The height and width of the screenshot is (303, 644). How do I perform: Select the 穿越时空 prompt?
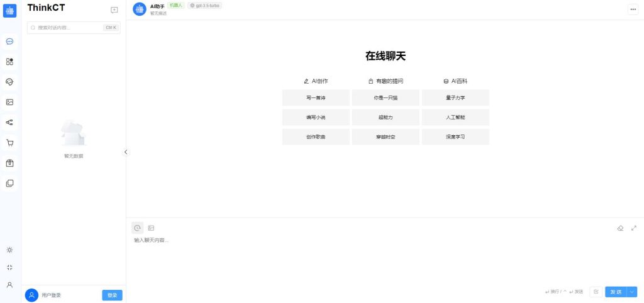tap(386, 136)
